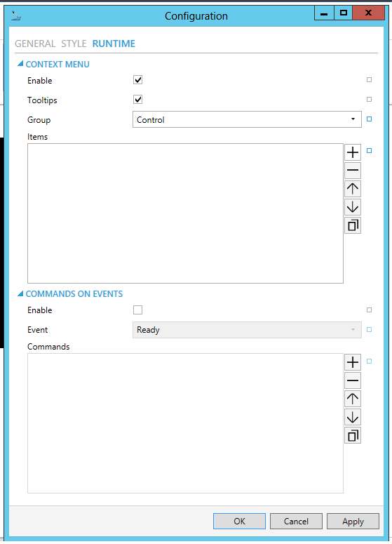The height and width of the screenshot is (544, 392).
Task: Move context menu item up
Action: point(353,189)
